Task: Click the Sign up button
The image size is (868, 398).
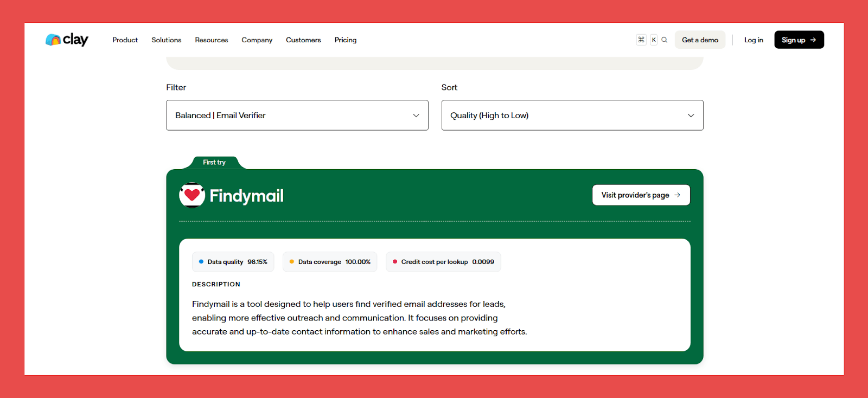Action: pos(799,40)
